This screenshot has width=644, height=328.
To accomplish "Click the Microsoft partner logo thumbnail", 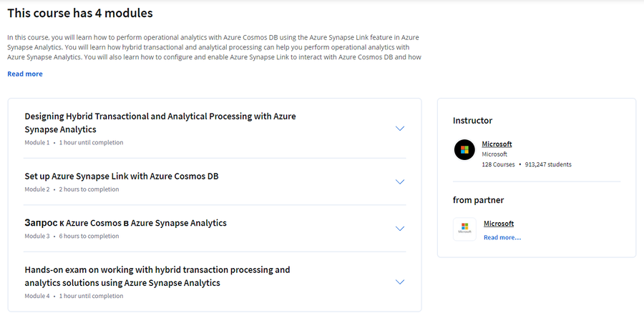I will coord(464,229).
